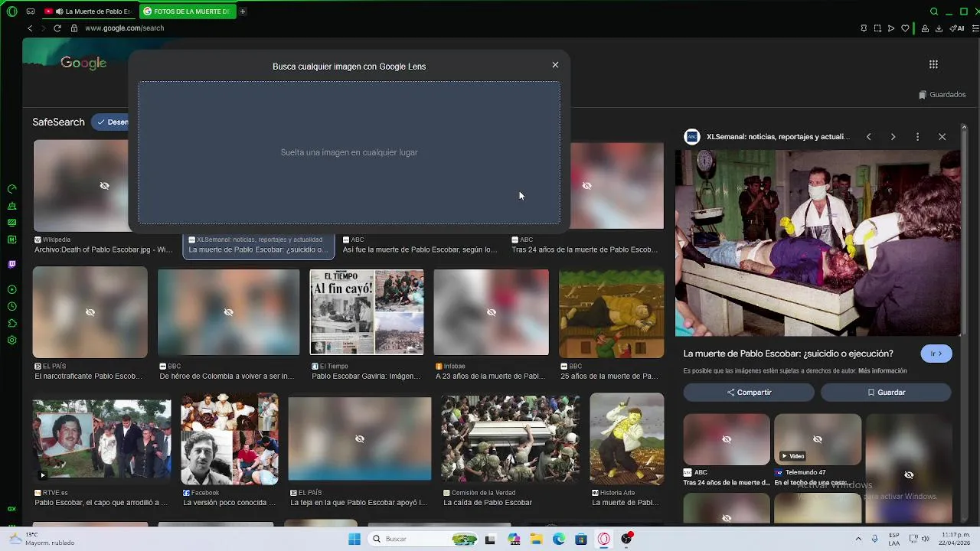
Task: Open the Opera GX main menu logo
Action: click(x=11, y=11)
